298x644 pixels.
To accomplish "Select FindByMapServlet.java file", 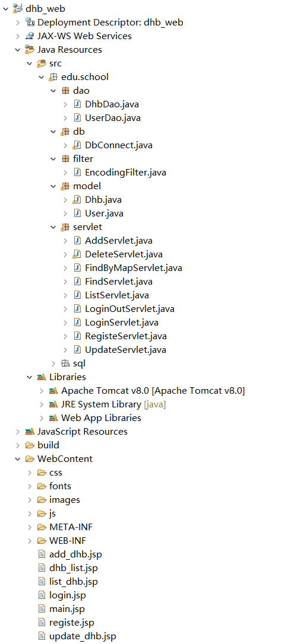I will tap(133, 268).
